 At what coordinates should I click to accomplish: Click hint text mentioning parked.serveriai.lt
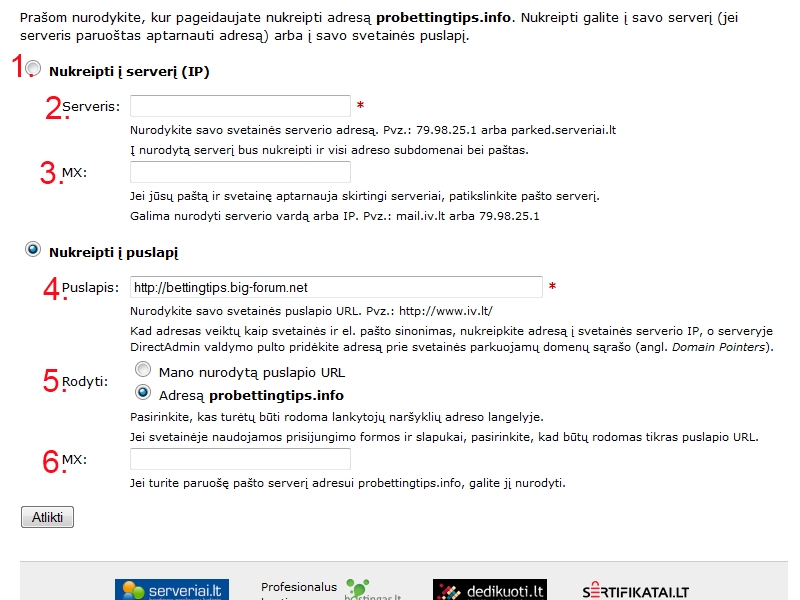pyautogui.click(x=373, y=130)
